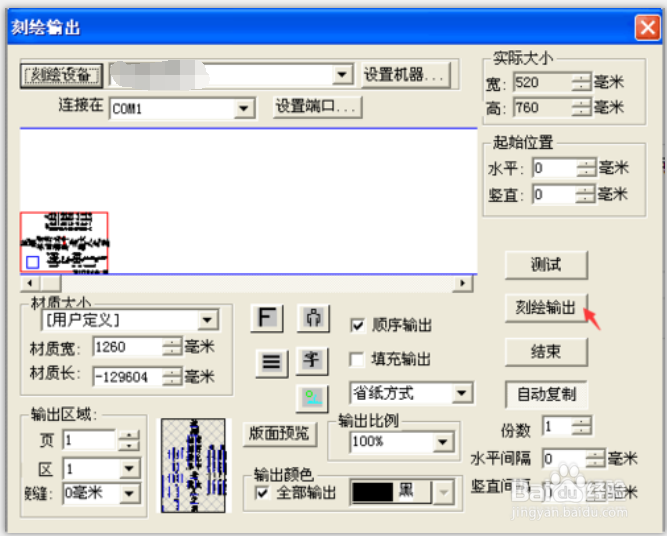Click the 材质宽 stepper arrows
Viewport: 667px width, 536px height.
pyautogui.click(x=172, y=347)
